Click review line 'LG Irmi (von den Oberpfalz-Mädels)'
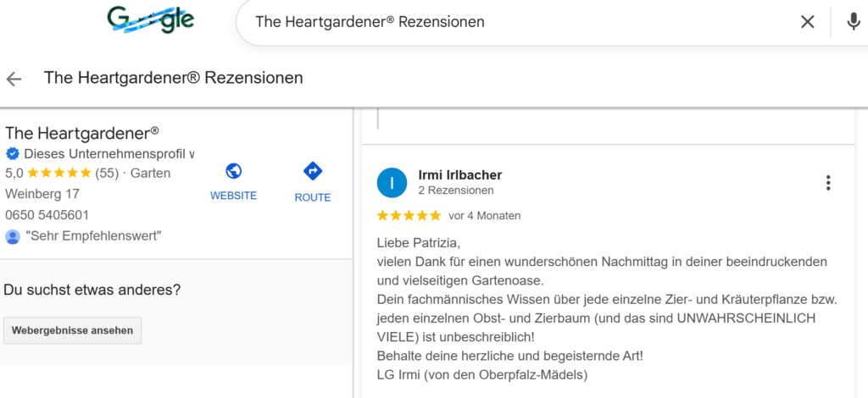This screenshot has width=868, height=398. point(482,375)
